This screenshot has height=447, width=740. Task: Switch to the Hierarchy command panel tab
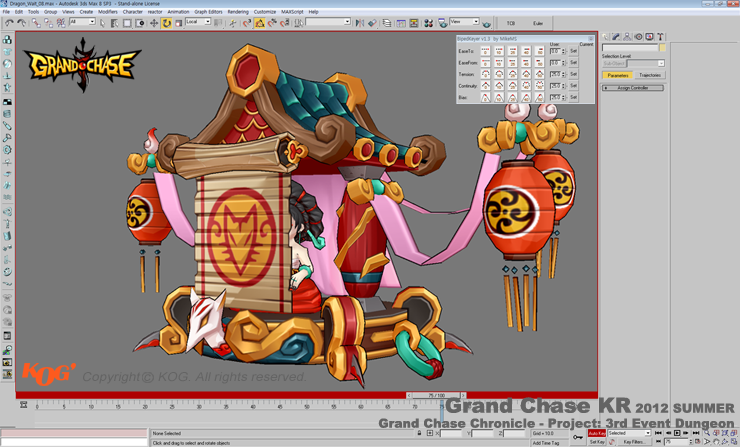click(627, 36)
